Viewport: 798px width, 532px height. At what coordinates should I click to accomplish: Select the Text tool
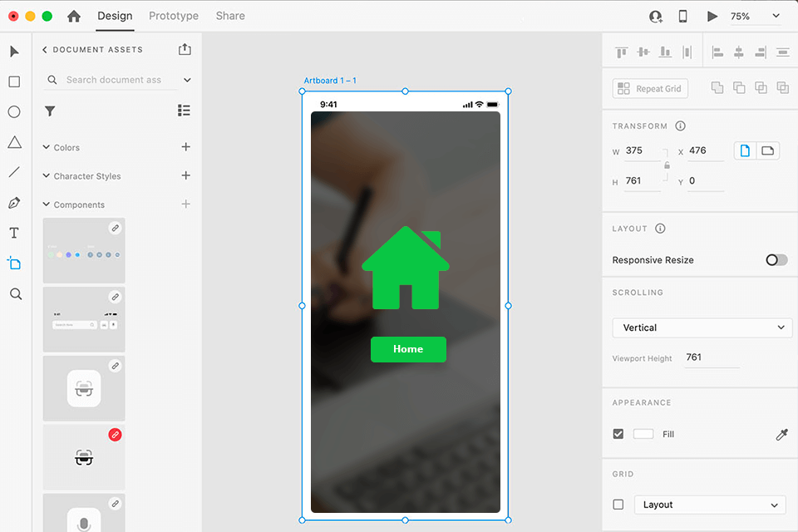[x=14, y=233]
